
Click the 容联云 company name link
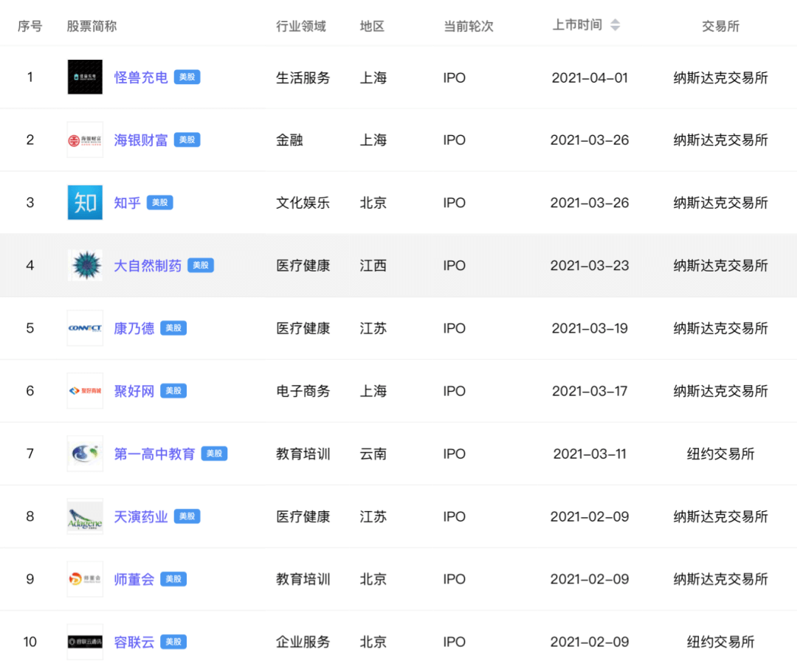click(134, 641)
